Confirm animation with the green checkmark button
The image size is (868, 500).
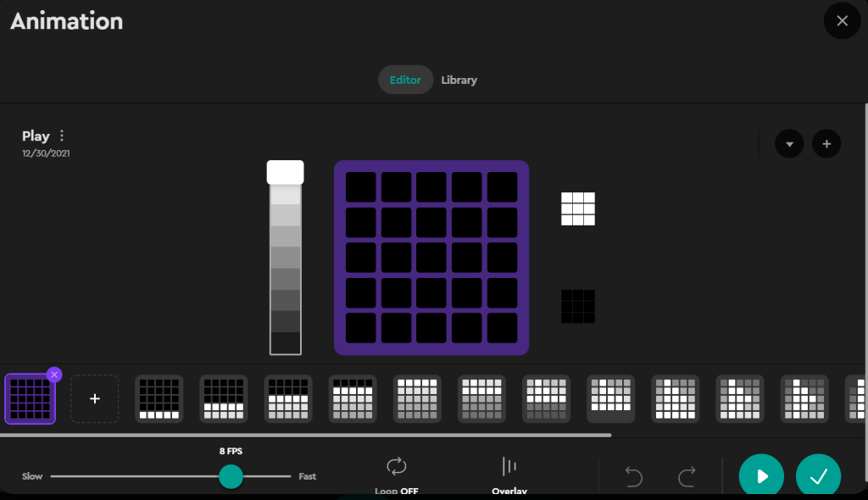click(x=818, y=476)
